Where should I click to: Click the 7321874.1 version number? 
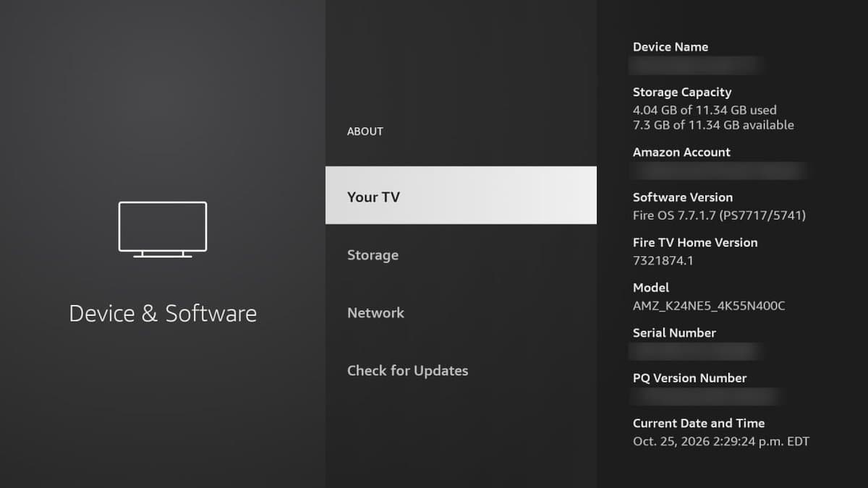point(663,260)
